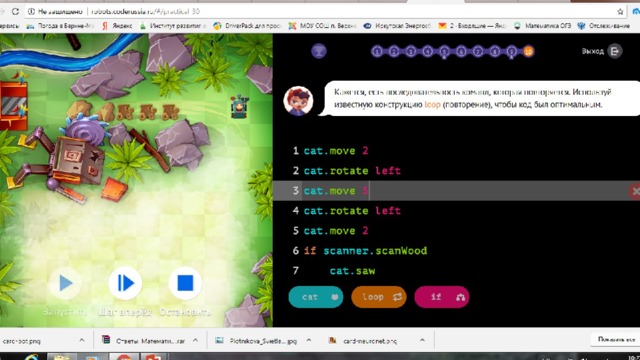Open the Яндекс bookmark

117,26
